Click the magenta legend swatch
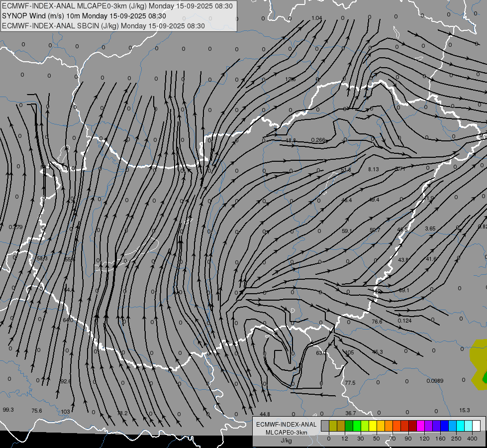 [x=421, y=426]
